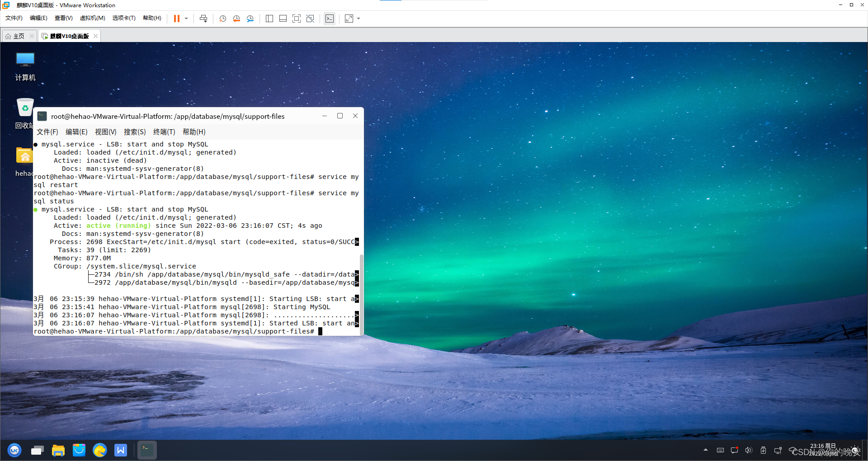Open VMware 文件(F) menu
868x461 pixels.
14,18
